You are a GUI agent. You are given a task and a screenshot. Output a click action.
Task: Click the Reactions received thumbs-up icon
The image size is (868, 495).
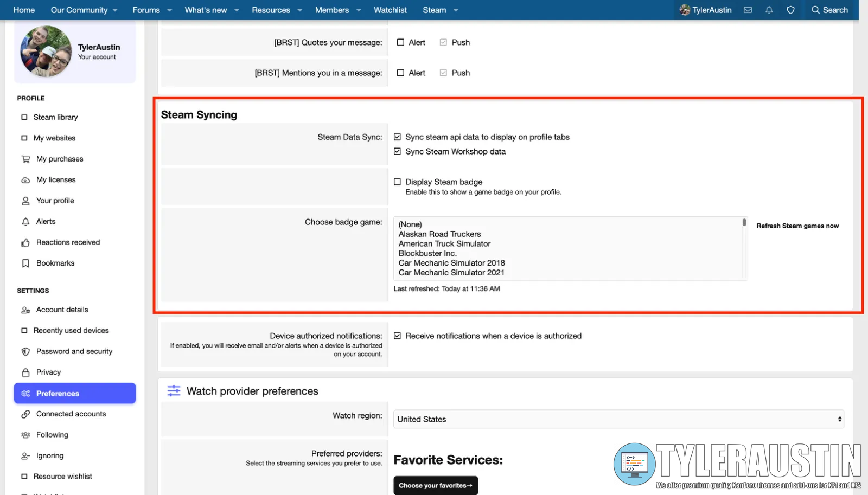pyautogui.click(x=25, y=242)
